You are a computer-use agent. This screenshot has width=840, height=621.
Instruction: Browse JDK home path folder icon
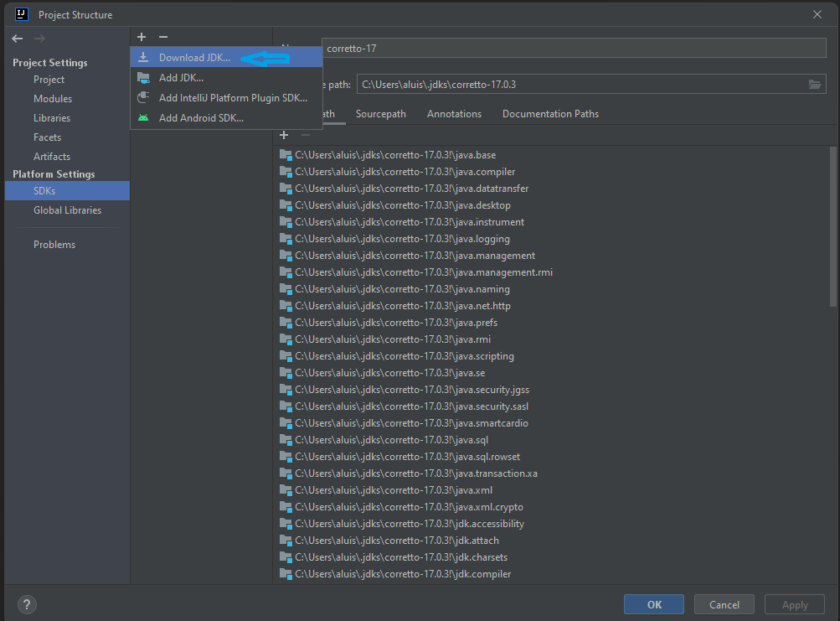click(x=814, y=84)
